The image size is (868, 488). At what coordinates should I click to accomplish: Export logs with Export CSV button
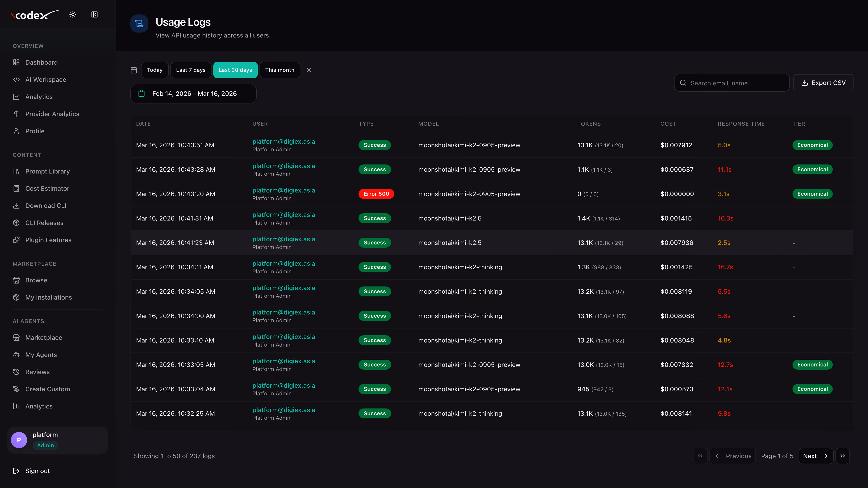pyautogui.click(x=823, y=83)
